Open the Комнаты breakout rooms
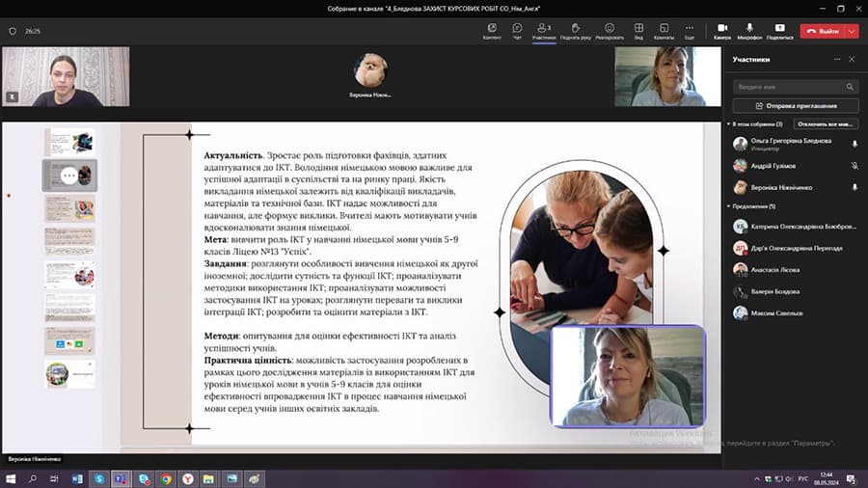The height and width of the screenshot is (488, 868). click(664, 30)
